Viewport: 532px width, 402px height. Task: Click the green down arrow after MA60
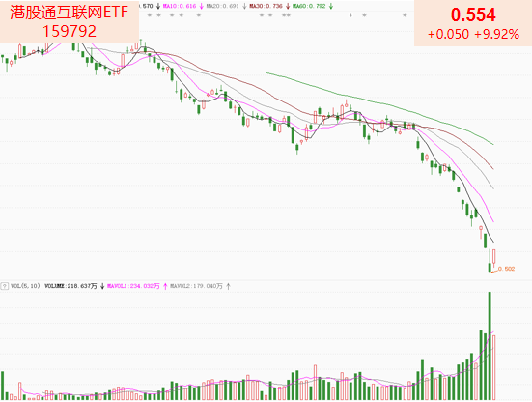(x=331, y=6)
